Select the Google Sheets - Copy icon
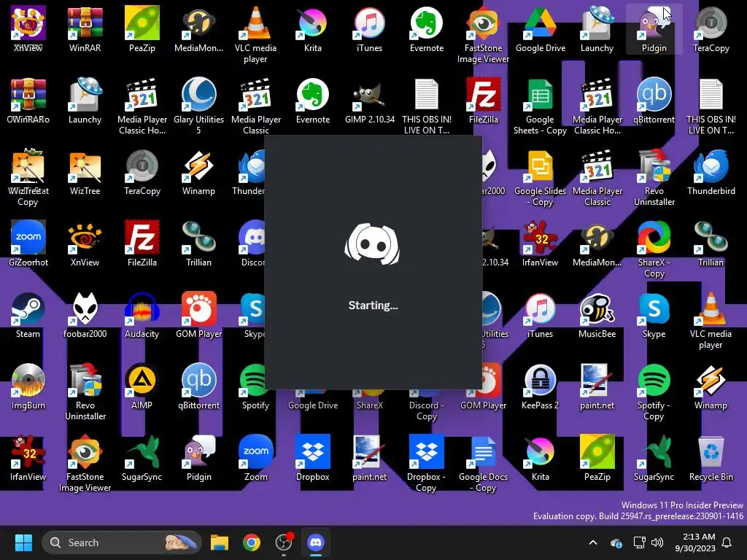 point(541,106)
